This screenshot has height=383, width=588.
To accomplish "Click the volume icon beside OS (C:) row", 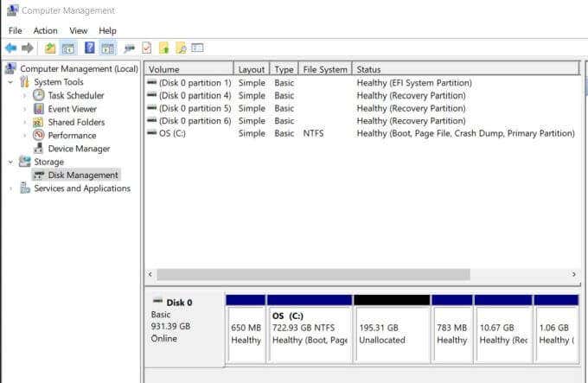I will click(x=152, y=132).
